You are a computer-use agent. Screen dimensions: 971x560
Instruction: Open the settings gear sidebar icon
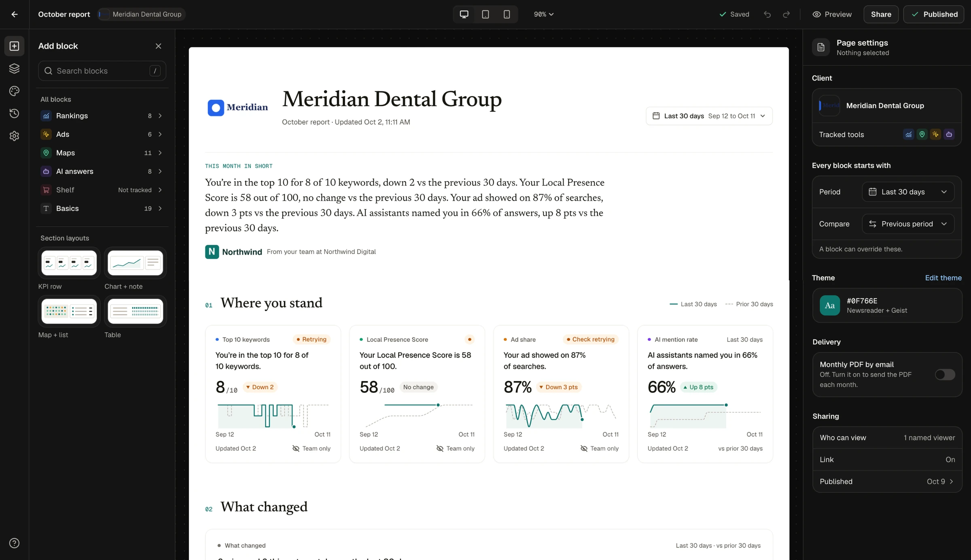click(x=14, y=136)
